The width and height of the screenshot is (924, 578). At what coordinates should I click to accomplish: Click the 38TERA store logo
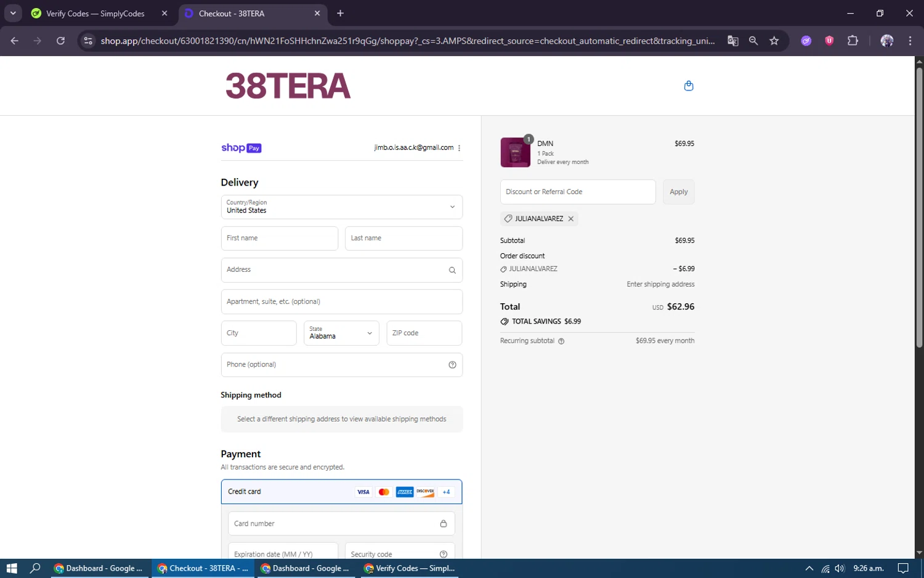(288, 86)
